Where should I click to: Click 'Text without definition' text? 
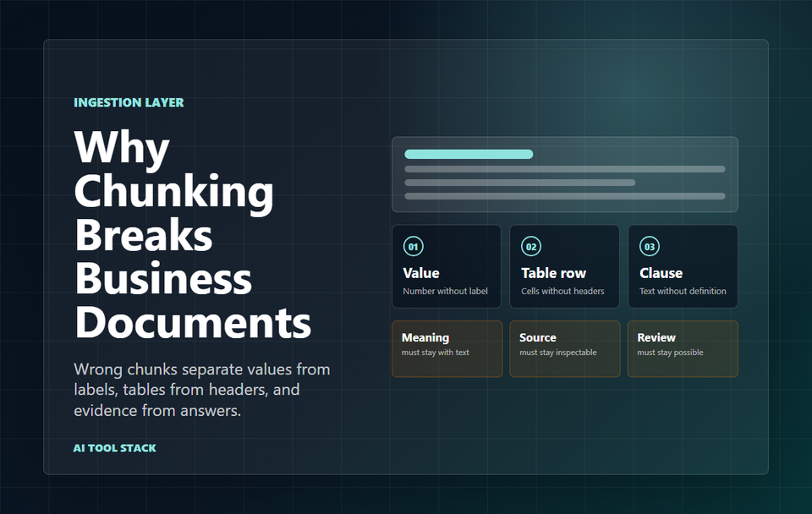pos(683,291)
